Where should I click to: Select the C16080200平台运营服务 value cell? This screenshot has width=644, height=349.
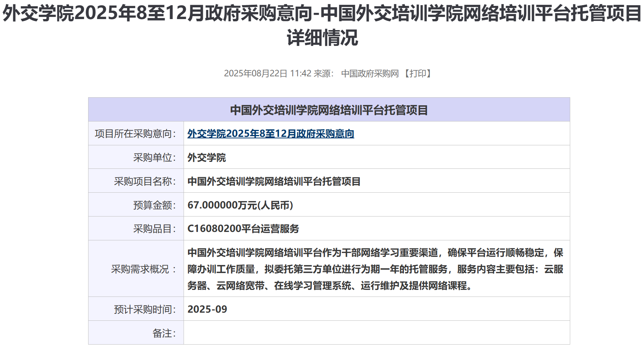coord(243,228)
